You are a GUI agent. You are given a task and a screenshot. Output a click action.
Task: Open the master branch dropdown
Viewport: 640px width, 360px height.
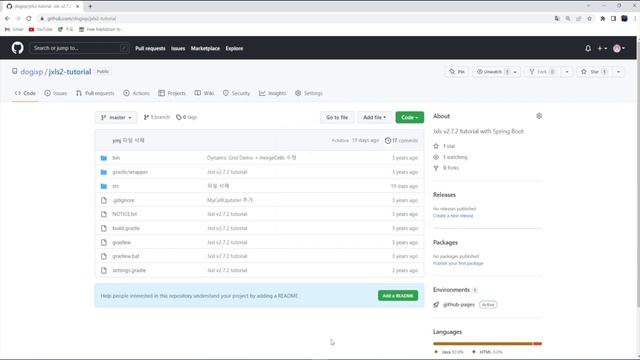tap(116, 117)
